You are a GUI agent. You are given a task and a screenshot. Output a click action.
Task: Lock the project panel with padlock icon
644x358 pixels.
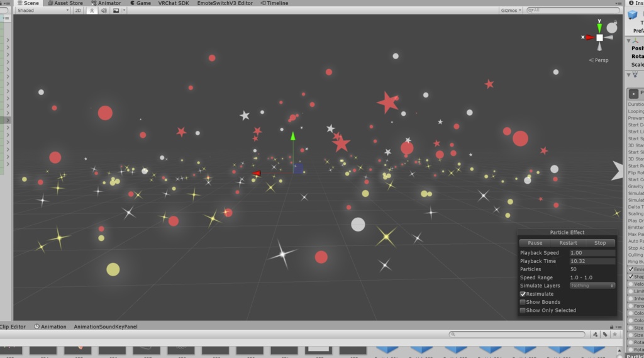[x=611, y=327]
